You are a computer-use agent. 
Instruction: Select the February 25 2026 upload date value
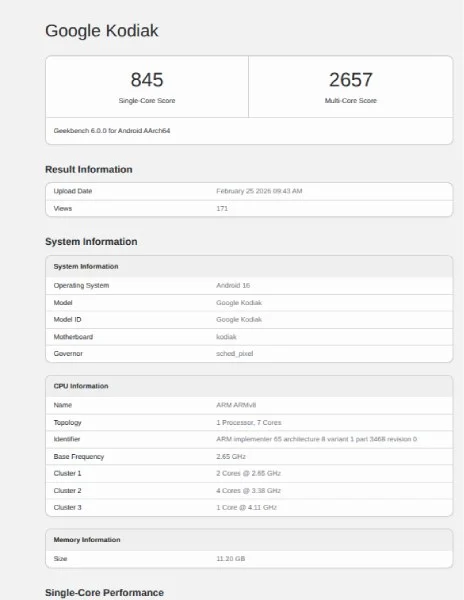click(x=259, y=191)
